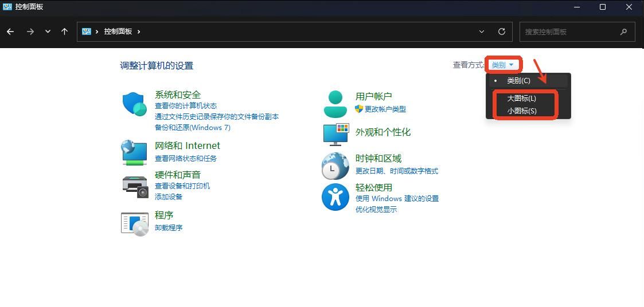Click the Clock and Region icon
This screenshot has height=307, width=644.
tap(335, 166)
